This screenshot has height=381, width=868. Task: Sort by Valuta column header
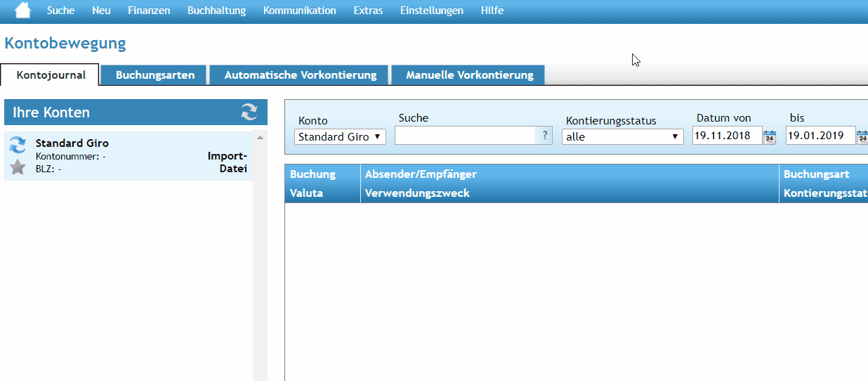[306, 193]
